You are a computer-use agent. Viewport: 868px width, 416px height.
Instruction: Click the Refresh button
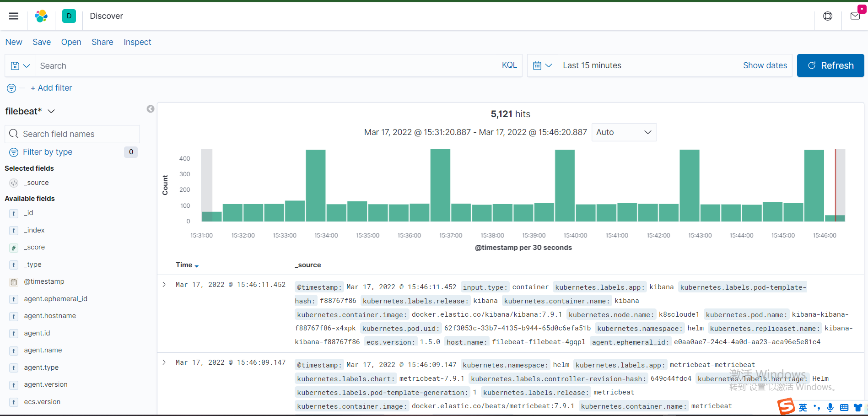tap(830, 65)
